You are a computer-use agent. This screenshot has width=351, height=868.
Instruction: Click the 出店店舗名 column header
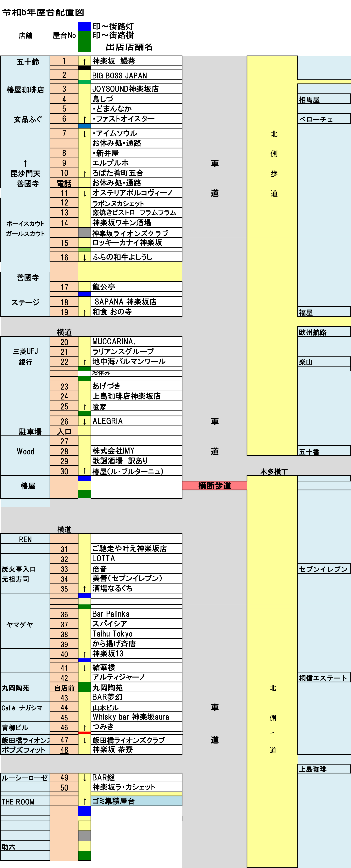(x=129, y=47)
